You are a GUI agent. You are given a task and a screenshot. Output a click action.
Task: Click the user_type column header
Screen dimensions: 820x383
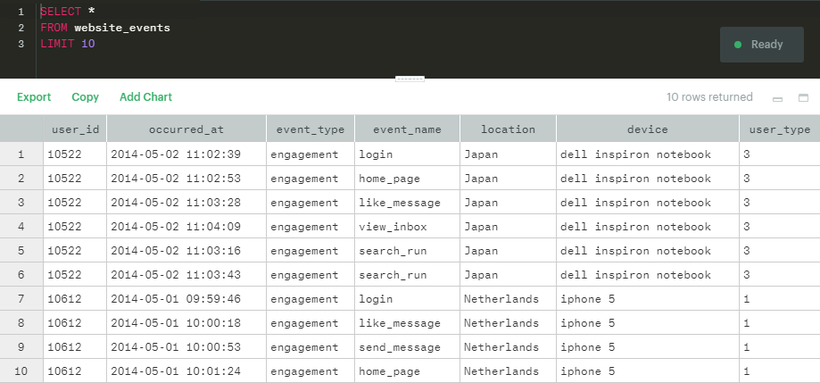779,129
